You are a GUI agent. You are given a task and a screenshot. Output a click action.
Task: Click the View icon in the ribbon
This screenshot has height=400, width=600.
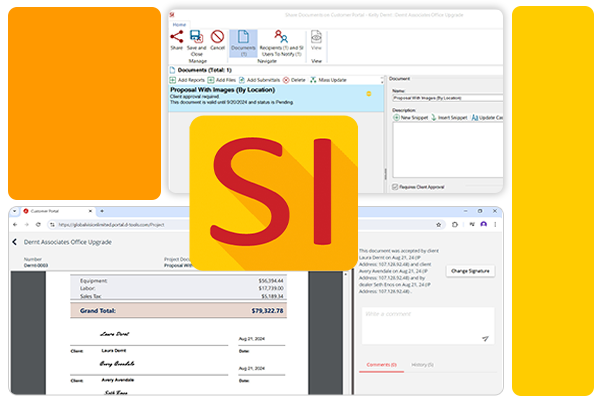317,39
